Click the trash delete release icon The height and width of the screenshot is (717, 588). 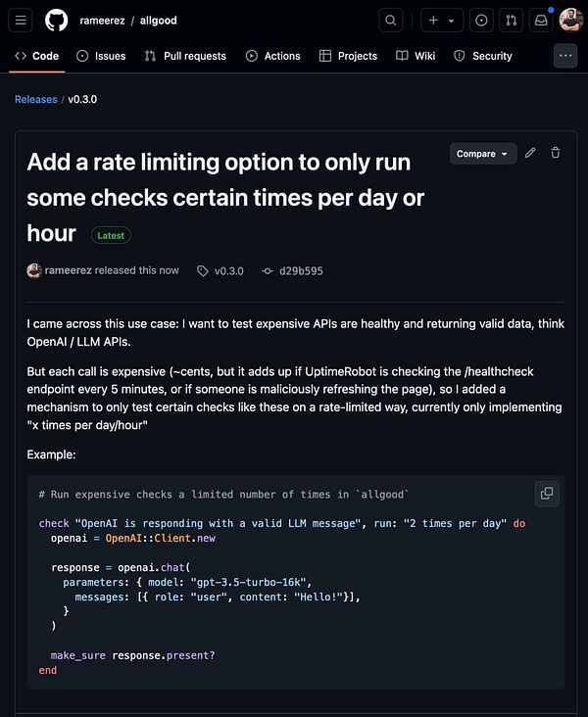556,153
